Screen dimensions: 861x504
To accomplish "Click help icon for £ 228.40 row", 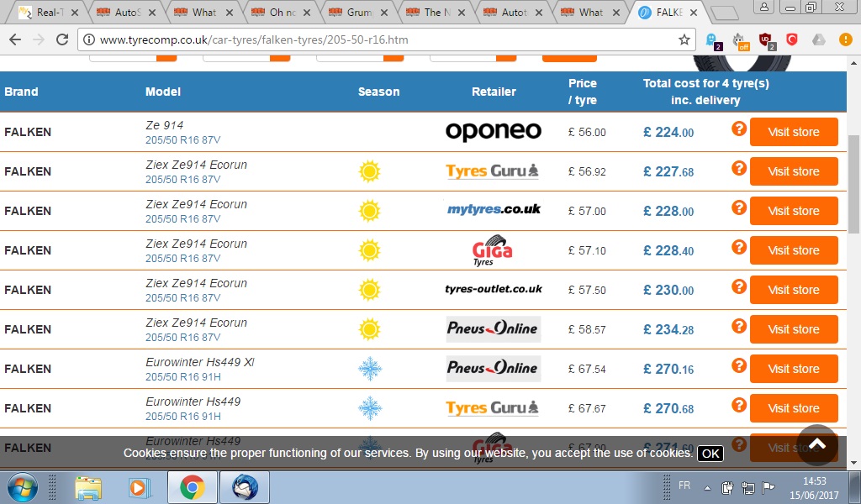I will [x=739, y=247].
